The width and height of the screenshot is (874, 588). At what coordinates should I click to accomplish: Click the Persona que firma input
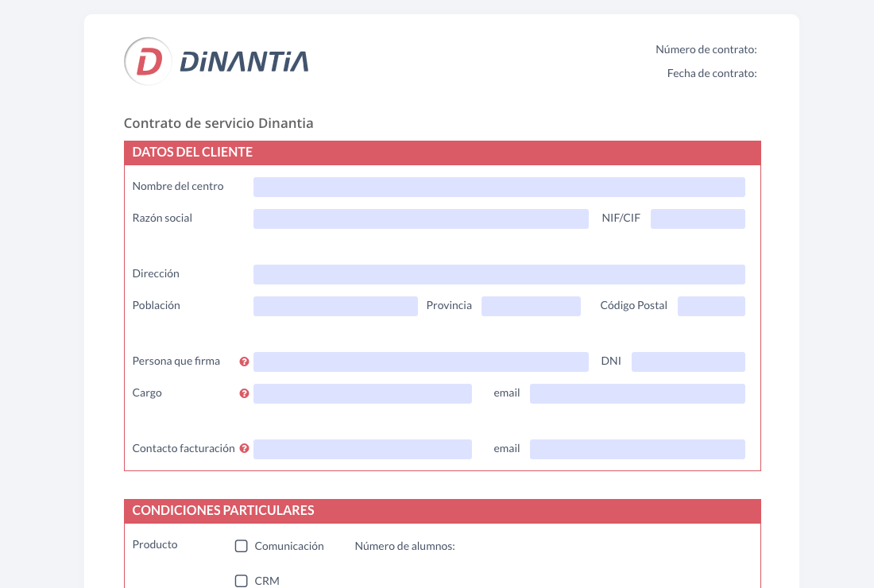coord(420,362)
